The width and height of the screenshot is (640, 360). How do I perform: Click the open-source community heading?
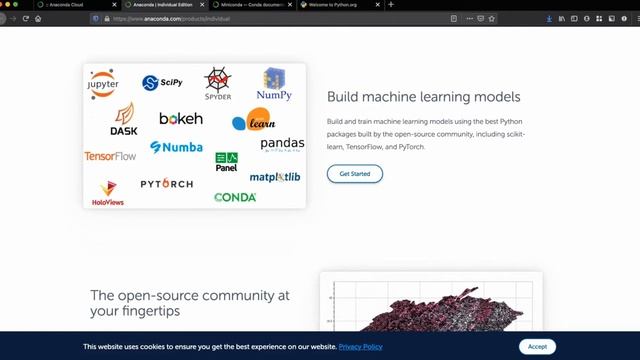(190, 303)
